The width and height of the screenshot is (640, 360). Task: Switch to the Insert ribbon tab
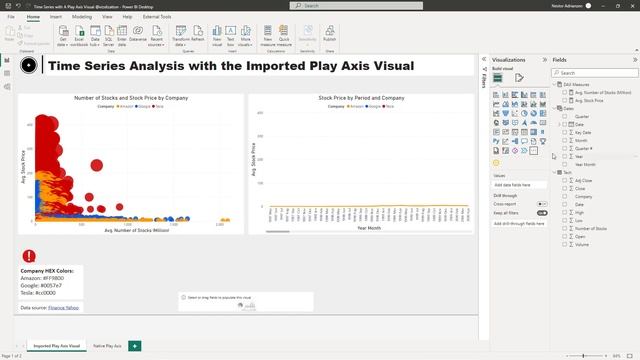tap(56, 17)
